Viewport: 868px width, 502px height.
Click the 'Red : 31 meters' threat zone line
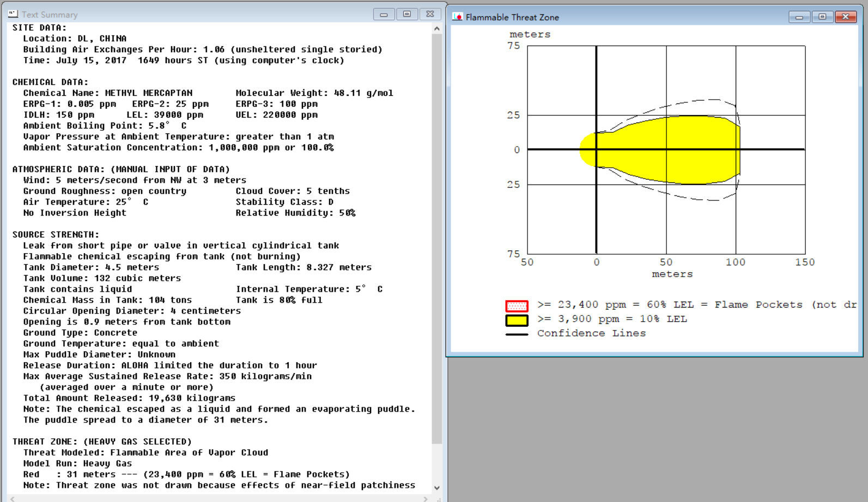coord(186,474)
